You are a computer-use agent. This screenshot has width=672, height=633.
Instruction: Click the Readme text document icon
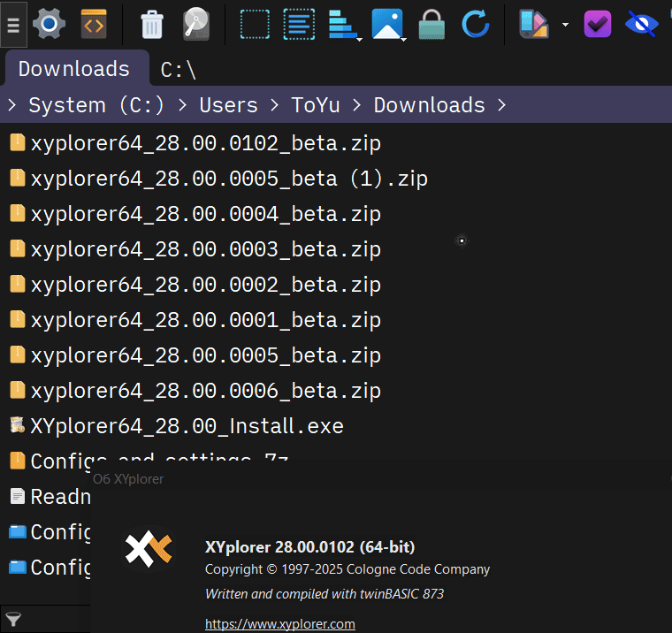point(17,496)
